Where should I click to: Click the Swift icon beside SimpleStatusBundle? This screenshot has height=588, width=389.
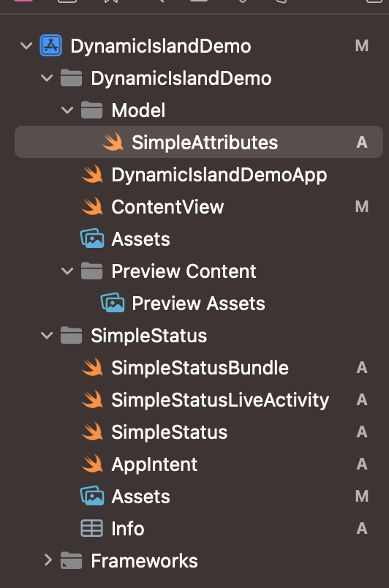click(92, 367)
